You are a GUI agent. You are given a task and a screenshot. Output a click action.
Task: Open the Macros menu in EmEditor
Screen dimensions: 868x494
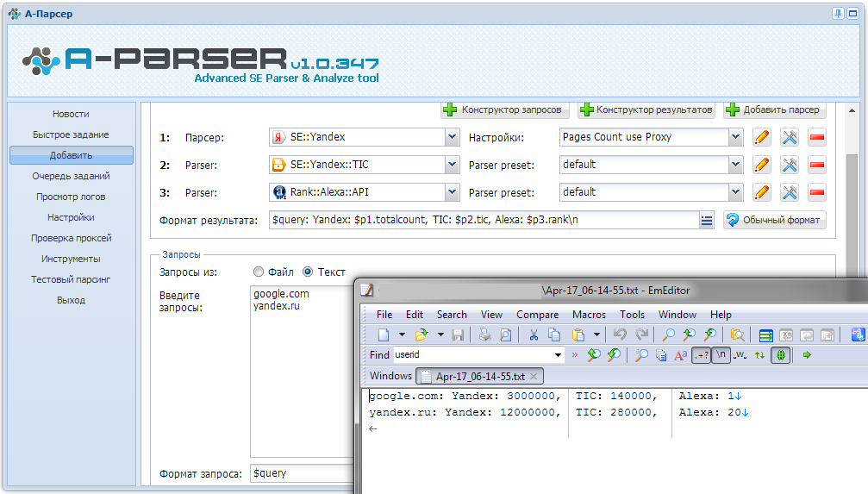(x=589, y=315)
